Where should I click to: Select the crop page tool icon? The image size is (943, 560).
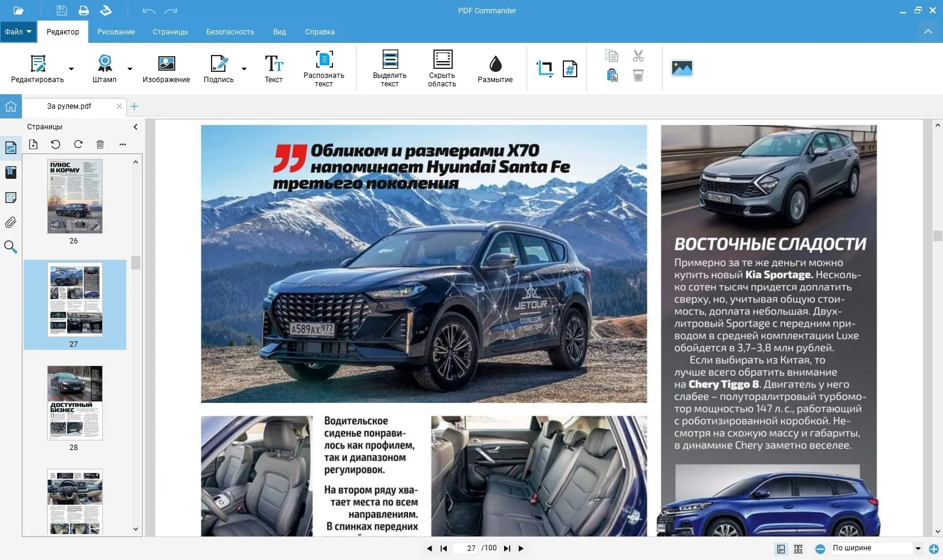point(545,69)
